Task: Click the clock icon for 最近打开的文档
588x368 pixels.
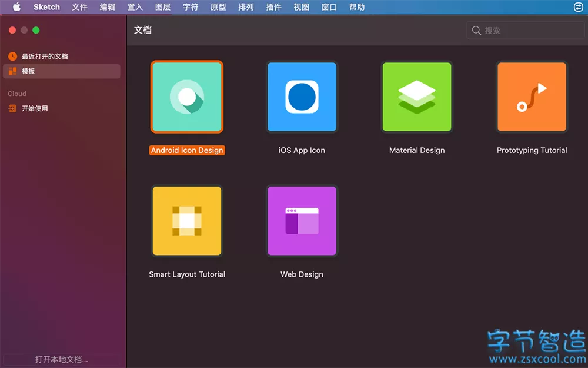Action: coord(12,57)
